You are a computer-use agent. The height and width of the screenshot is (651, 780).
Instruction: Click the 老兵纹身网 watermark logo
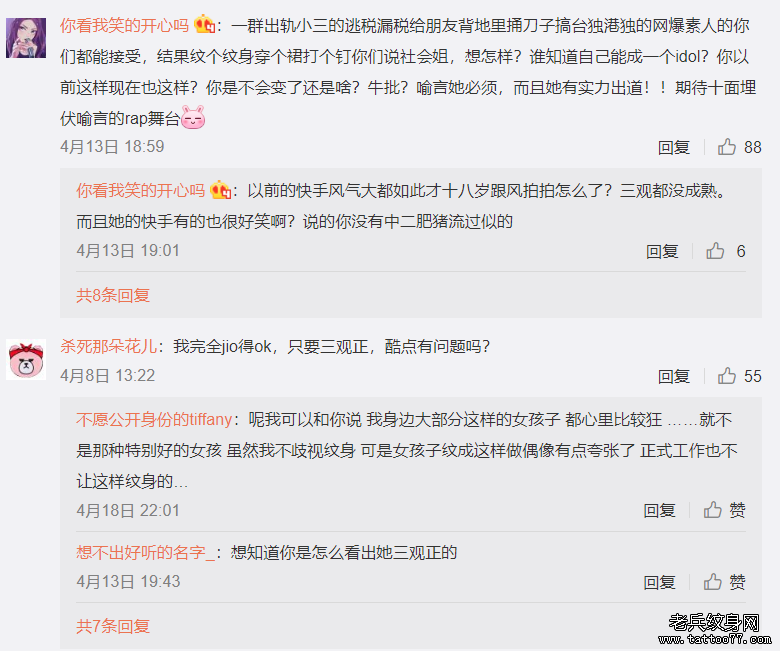pos(715,629)
